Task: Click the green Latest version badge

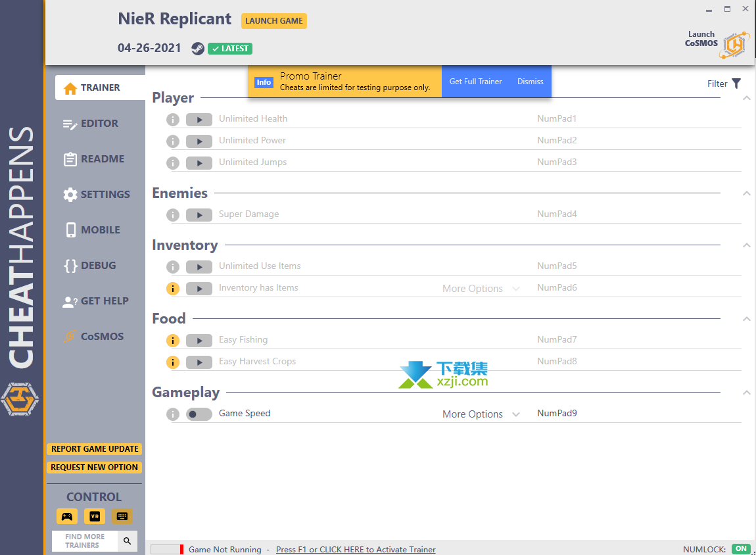Action: coord(230,48)
